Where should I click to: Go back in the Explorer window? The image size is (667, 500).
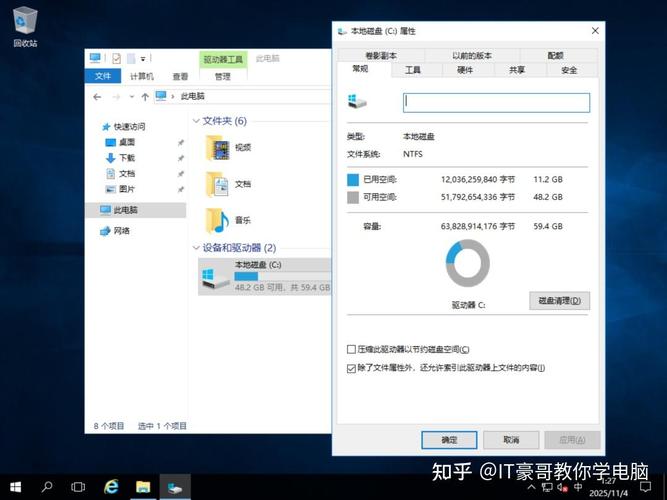(x=97, y=97)
